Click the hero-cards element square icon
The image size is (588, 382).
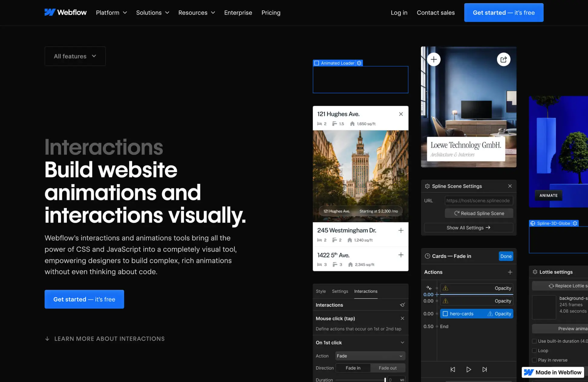[445, 314]
